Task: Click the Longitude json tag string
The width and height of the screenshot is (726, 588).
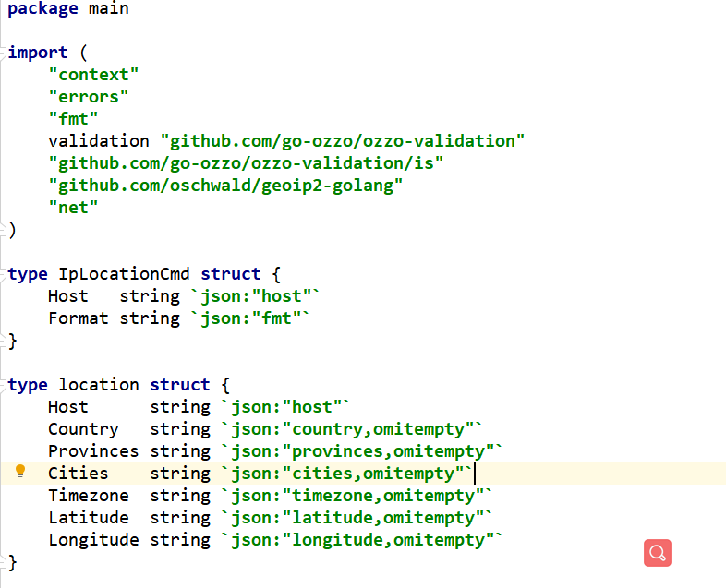Action: (x=360, y=540)
